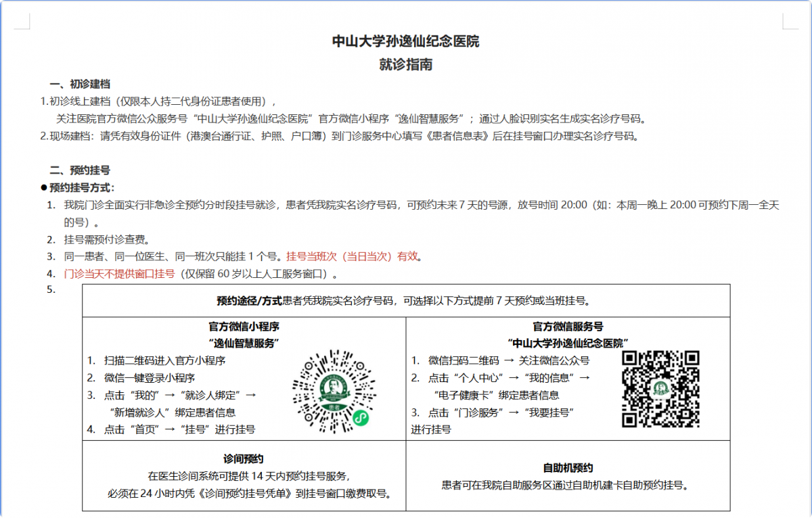Click the text 进行挂号 under the service account steps
The width and height of the screenshot is (812, 518).
tap(431, 429)
